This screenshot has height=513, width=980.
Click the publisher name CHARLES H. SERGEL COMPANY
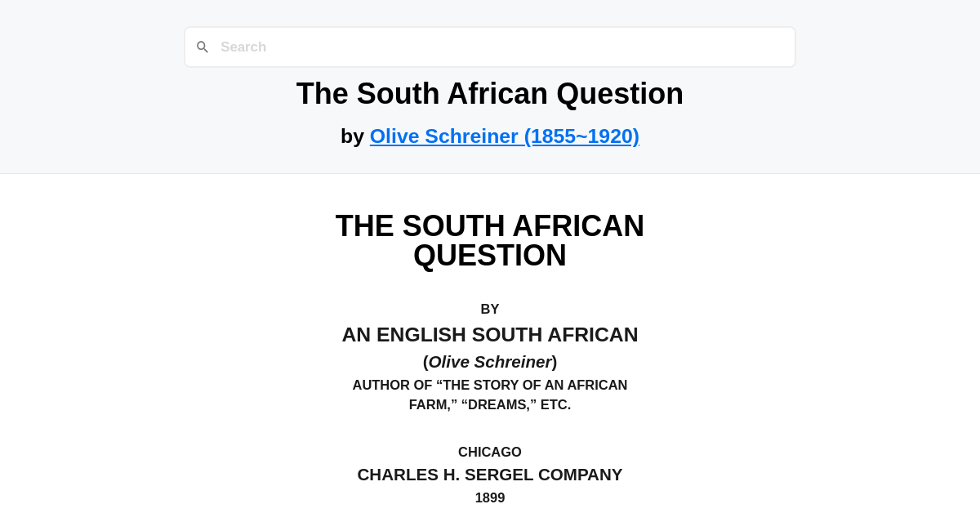489,474
